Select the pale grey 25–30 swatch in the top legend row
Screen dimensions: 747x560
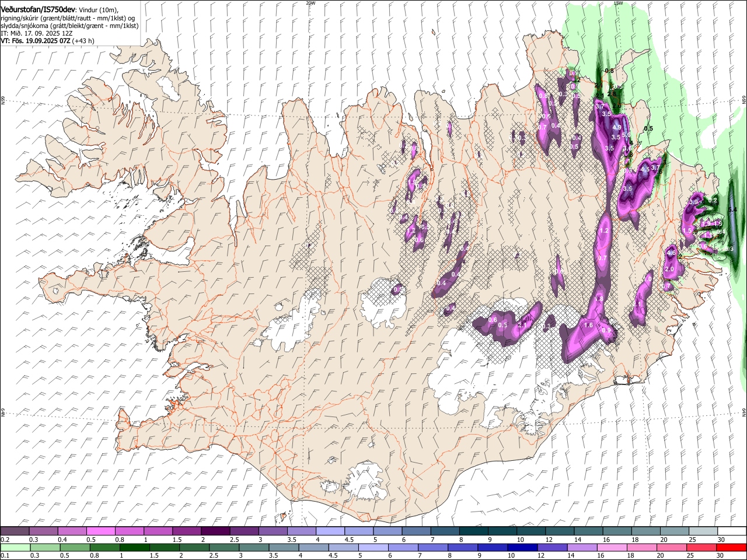[x=704, y=531]
